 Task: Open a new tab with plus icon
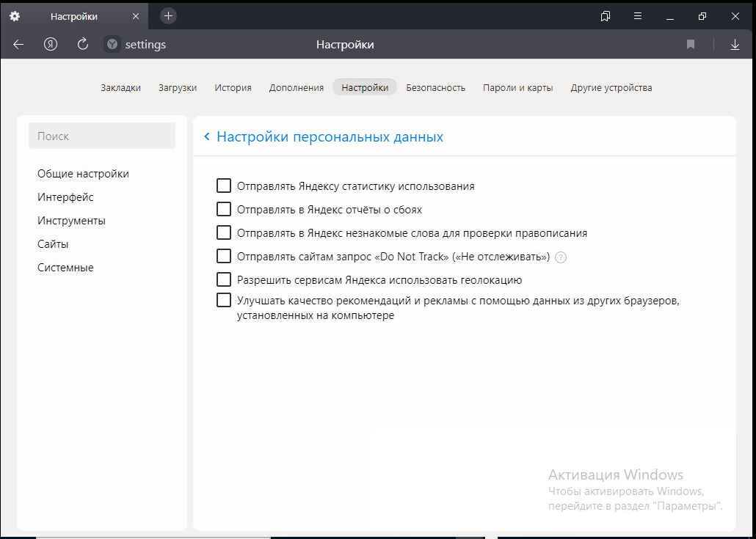tap(168, 15)
